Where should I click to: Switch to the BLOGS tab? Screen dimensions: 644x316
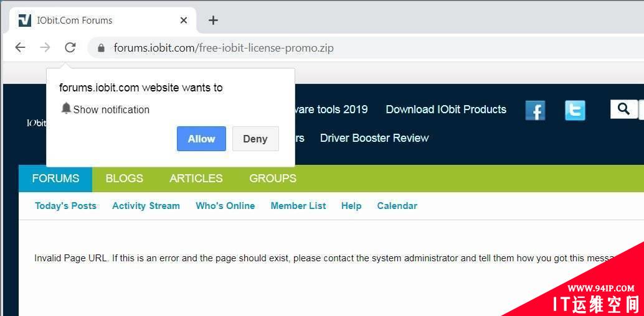[x=125, y=179]
